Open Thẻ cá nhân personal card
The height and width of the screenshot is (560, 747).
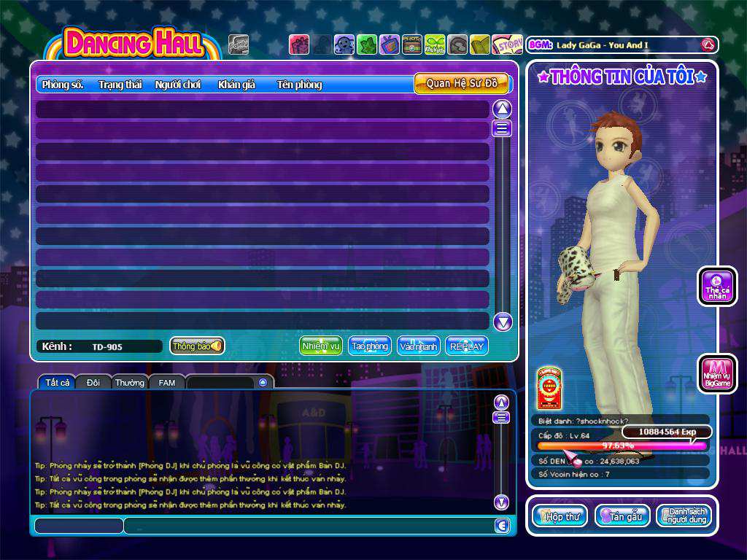click(x=718, y=286)
